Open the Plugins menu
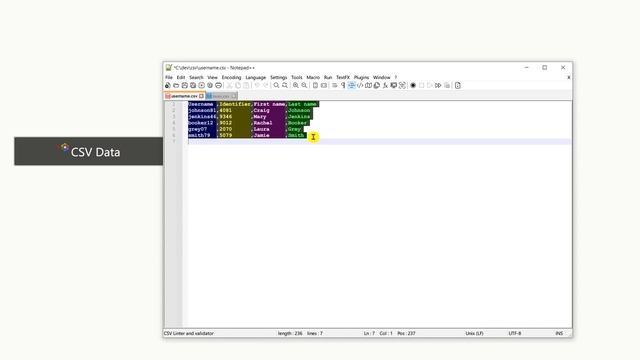 (361, 77)
